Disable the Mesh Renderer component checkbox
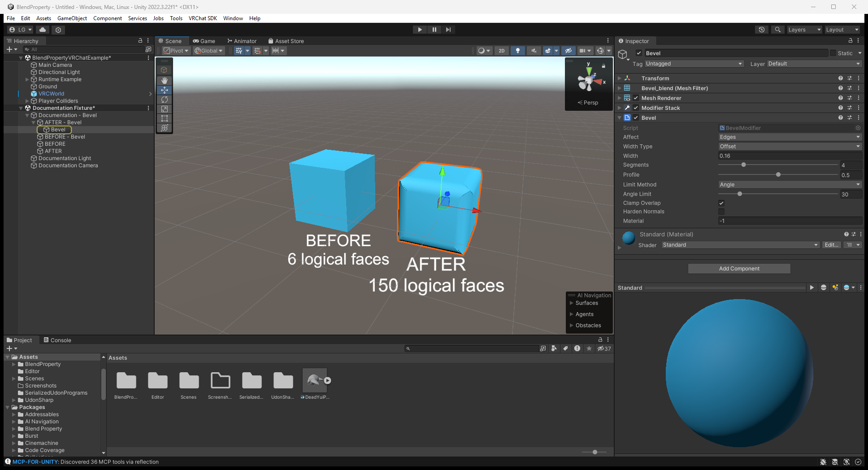 636,98
